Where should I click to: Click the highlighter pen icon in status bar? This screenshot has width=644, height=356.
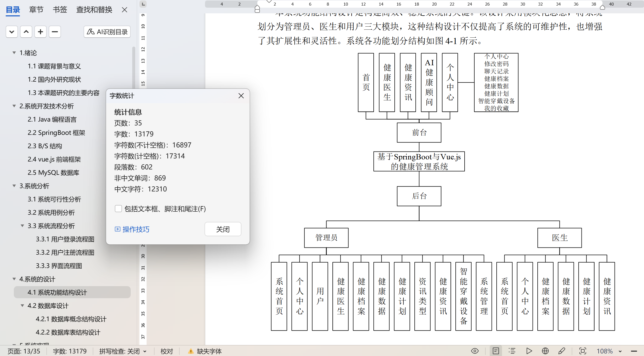click(562, 351)
